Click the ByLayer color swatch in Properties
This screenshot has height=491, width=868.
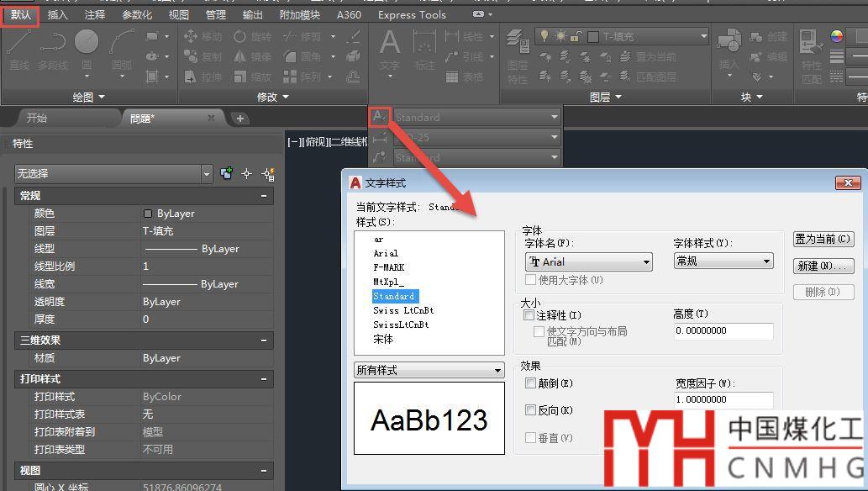click(x=149, y=214)
